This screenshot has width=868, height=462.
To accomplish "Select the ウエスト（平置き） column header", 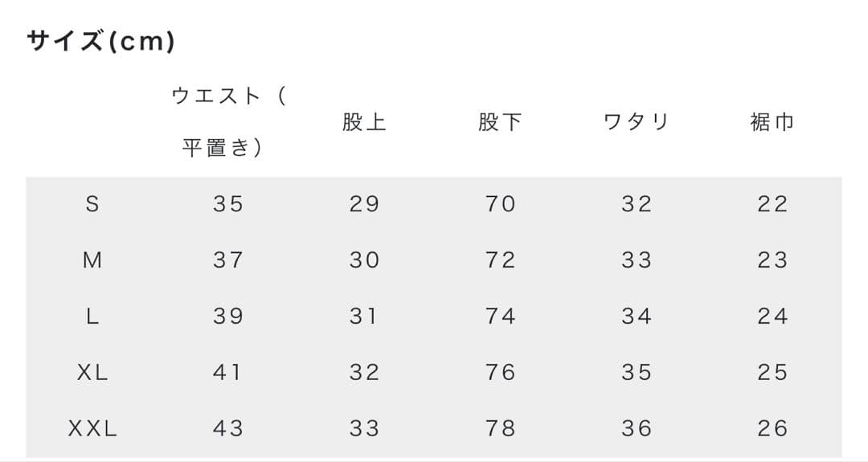I will coord(228,122).
